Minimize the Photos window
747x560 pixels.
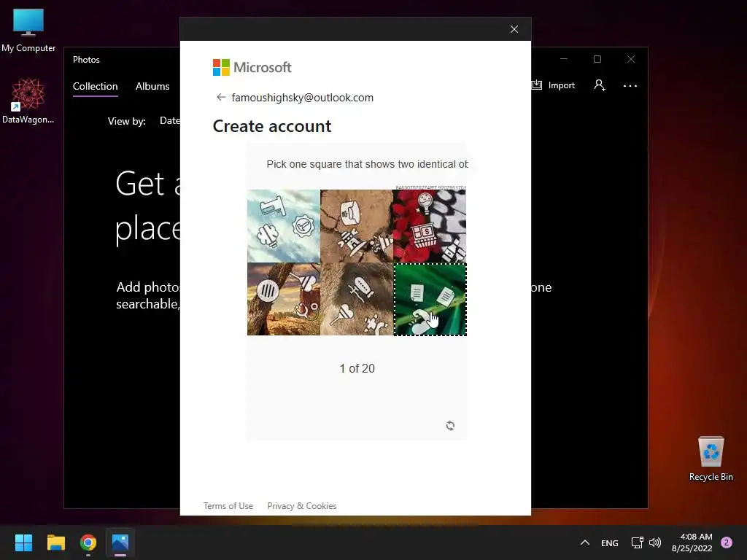[564, 59]
